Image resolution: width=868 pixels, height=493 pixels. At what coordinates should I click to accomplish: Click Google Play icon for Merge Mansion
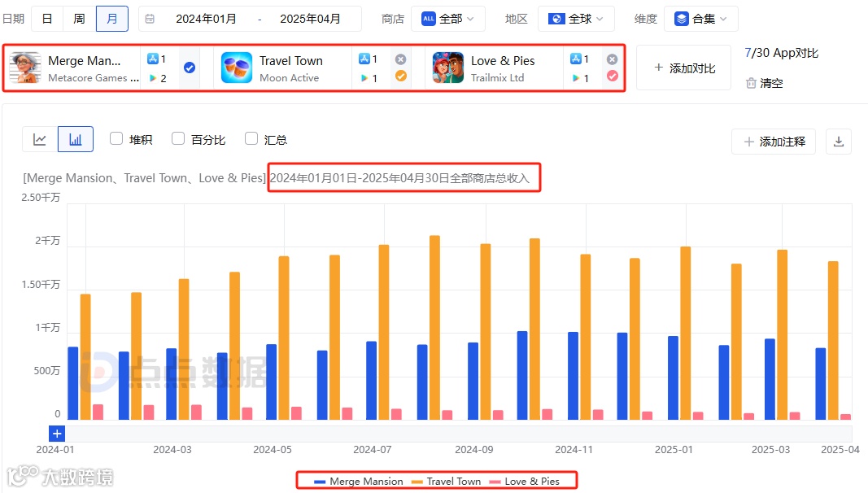tap(153, 78)
